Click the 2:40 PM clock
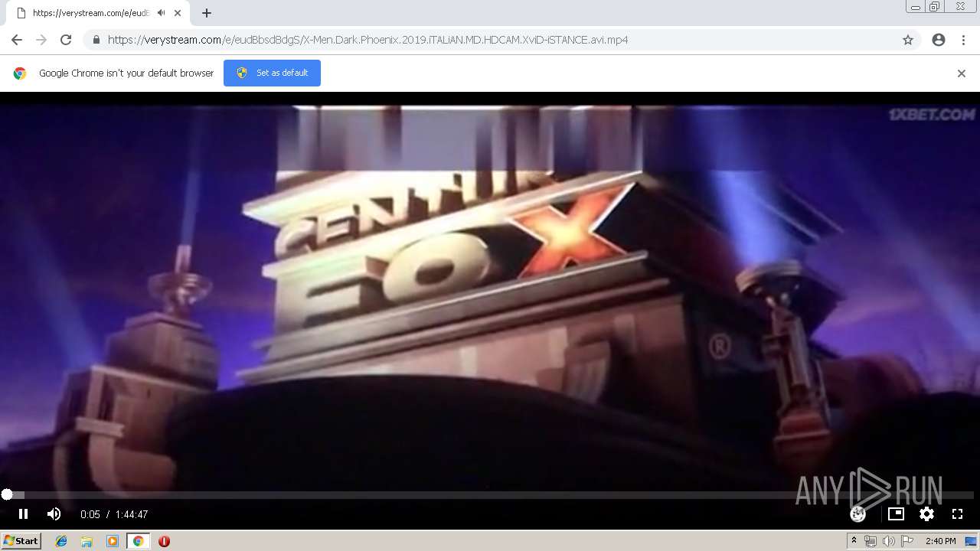980x551 pixels. point(940,541)
